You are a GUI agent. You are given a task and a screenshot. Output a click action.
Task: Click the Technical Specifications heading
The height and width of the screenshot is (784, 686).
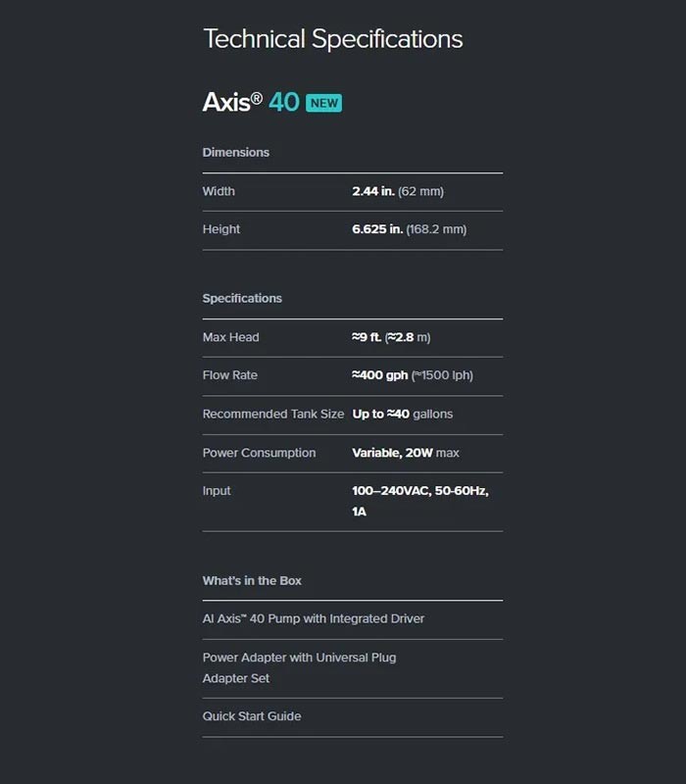pyautogui.click(x=332, y=39)
